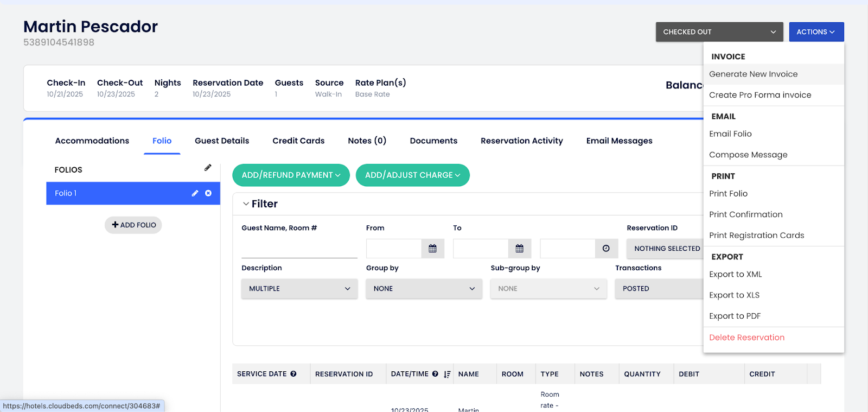868x412 pixels.
Task: Click the Add Folio button
Action: click(x=133, y=225)
